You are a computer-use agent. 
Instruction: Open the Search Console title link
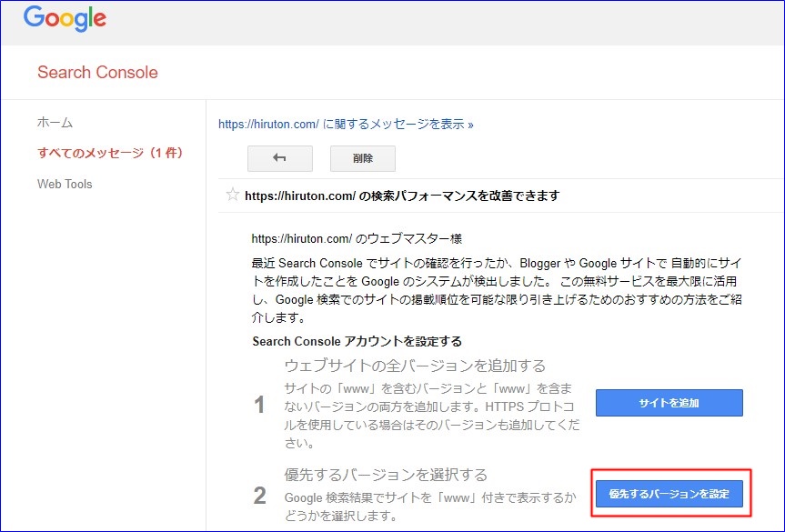97,72
